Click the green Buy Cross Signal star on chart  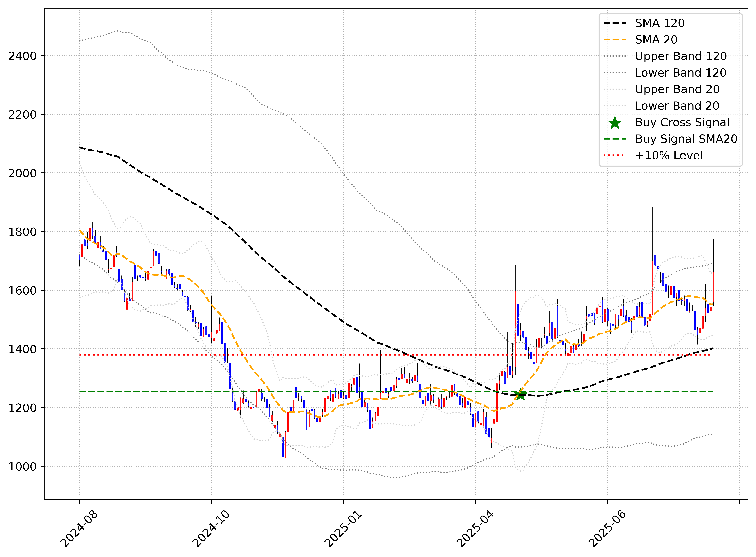[x=521, y=395]
